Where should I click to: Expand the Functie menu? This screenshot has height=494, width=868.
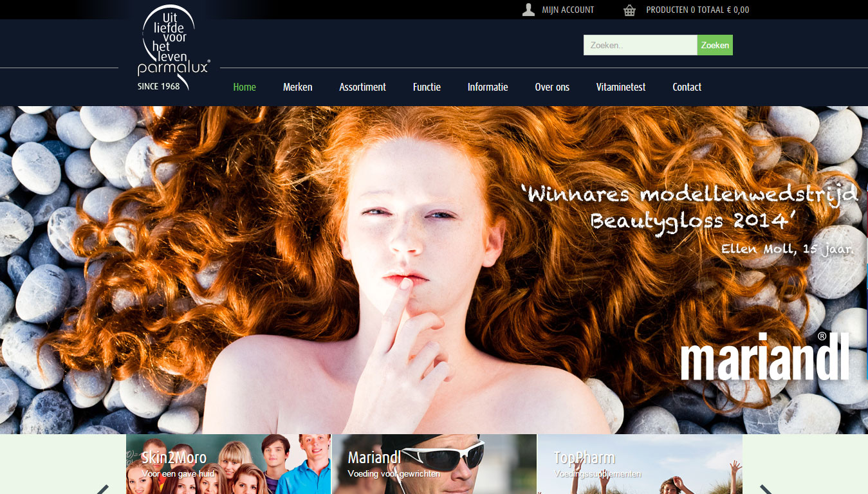pyautogui.click(x=427, y=87)
